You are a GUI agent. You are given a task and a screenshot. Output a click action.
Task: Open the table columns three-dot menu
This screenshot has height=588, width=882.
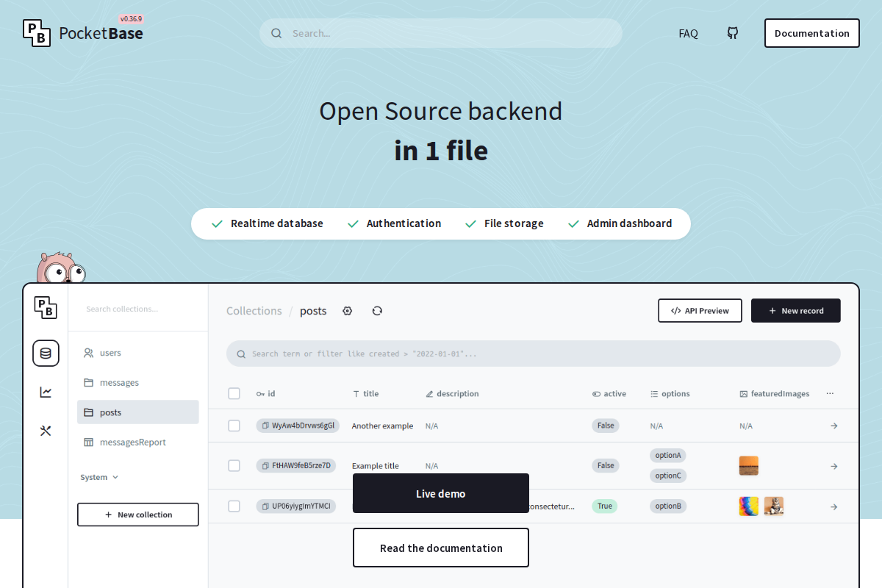[830, 393]
